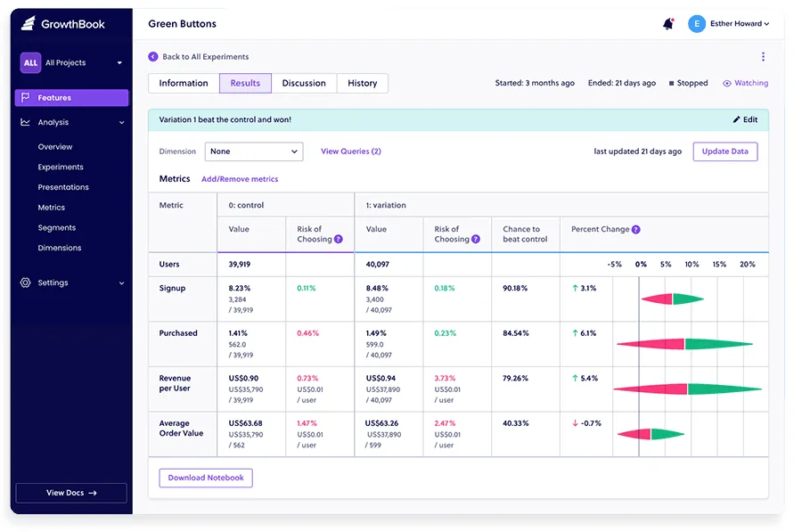Open Presentations in sidebar
This screenshot has width=802, height=532.
click(x=63, y=187)
